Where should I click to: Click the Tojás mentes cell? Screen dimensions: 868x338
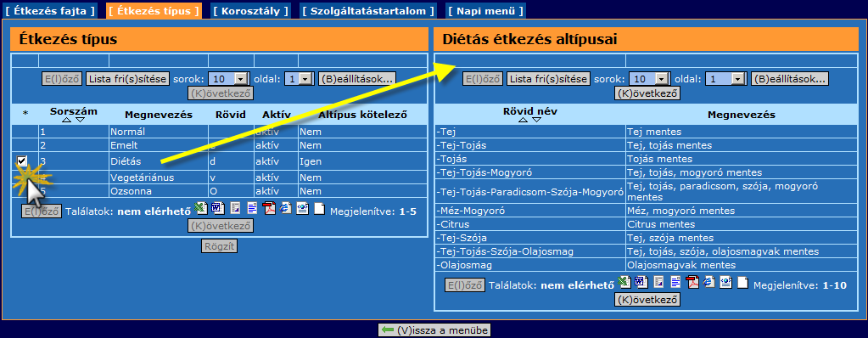point(742,159)
